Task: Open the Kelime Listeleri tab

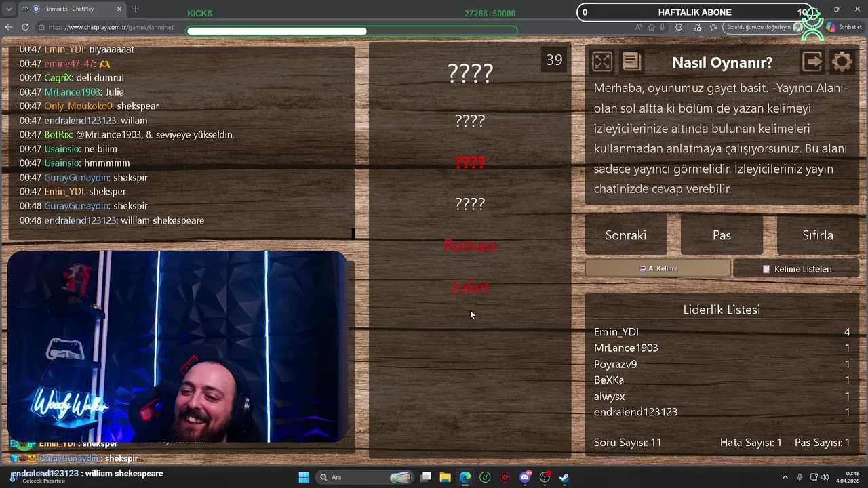Action: click(796, 268)
